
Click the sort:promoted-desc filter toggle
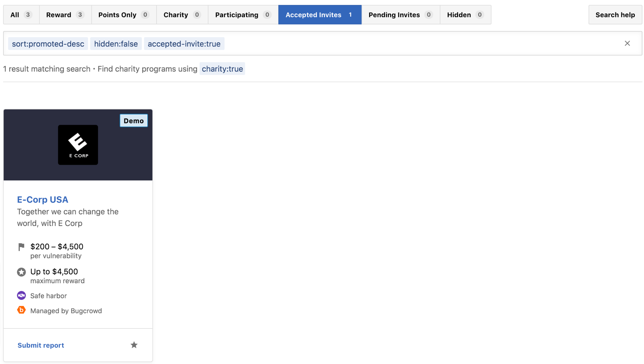[x=48, y=43]
